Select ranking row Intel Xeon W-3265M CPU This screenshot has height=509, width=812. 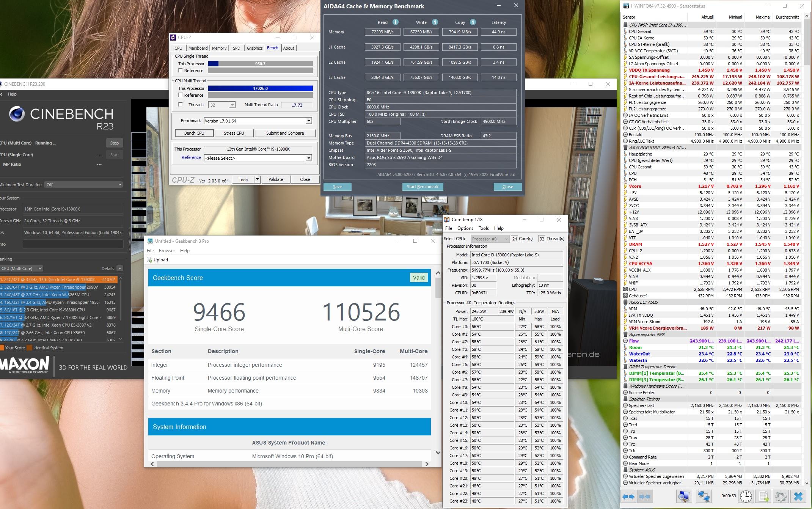[x=59, y=295]
